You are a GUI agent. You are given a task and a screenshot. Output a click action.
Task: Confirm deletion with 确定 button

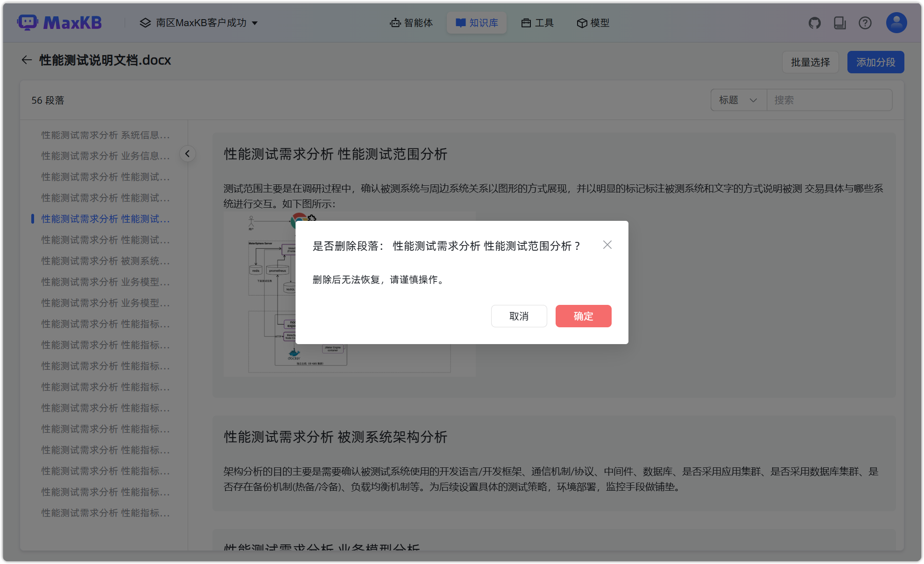(x=583, y=316)
